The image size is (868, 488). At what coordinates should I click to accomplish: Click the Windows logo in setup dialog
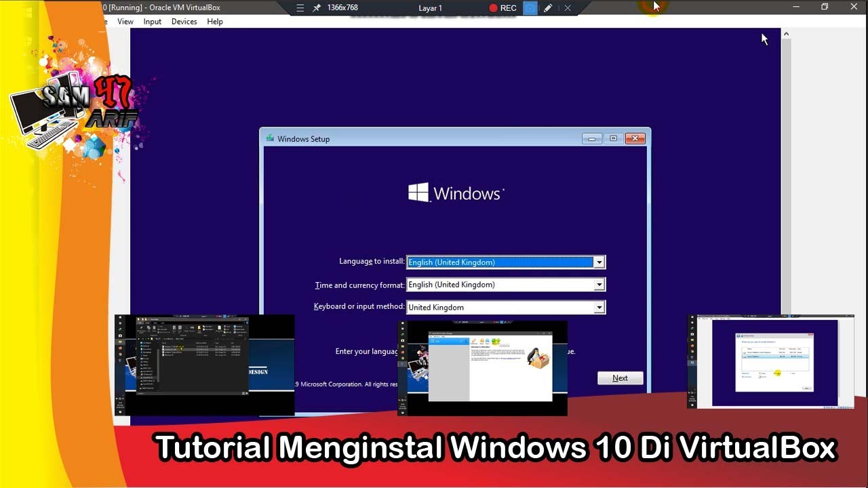456,193
